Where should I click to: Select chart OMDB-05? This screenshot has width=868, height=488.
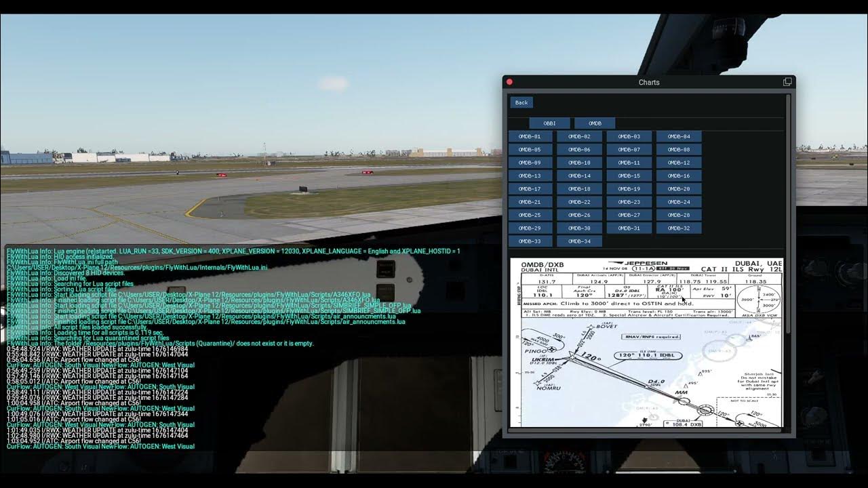[x=530, y=150]
